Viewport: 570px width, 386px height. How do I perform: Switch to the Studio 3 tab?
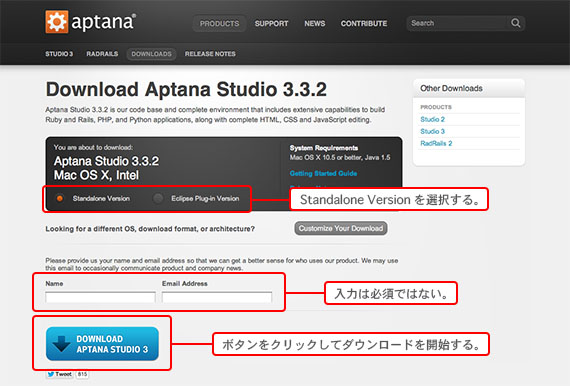pyautogui.click(x=59, y=54)
